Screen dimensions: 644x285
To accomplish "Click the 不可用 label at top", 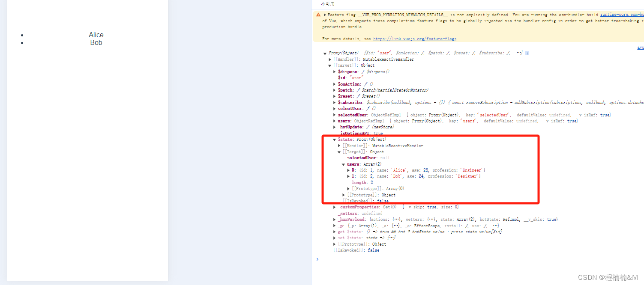I will [328, 4].
